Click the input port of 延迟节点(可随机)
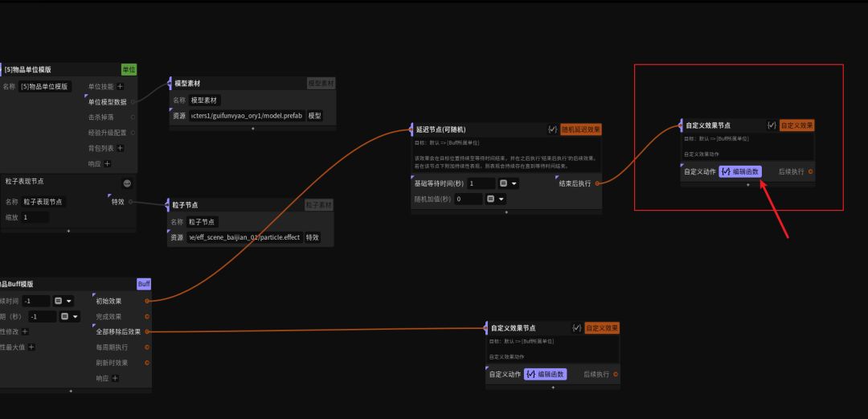This screenshot has width=868, height=419. pos(411,129)
